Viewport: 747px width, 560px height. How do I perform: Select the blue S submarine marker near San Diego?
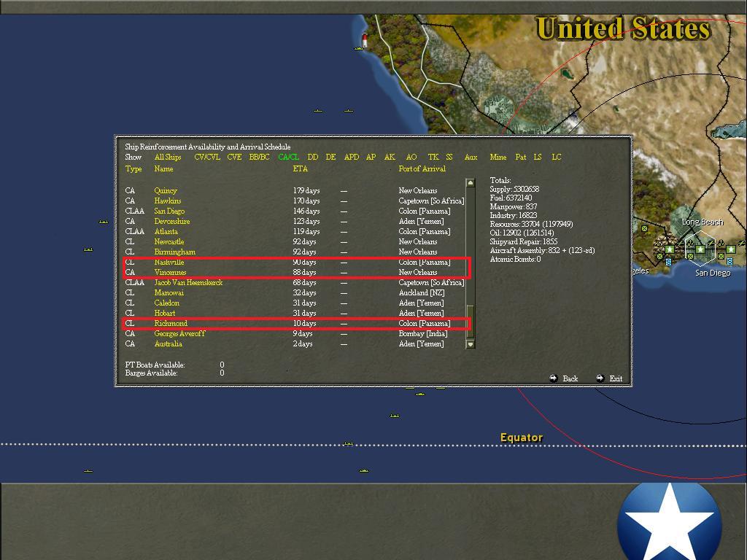729,262
